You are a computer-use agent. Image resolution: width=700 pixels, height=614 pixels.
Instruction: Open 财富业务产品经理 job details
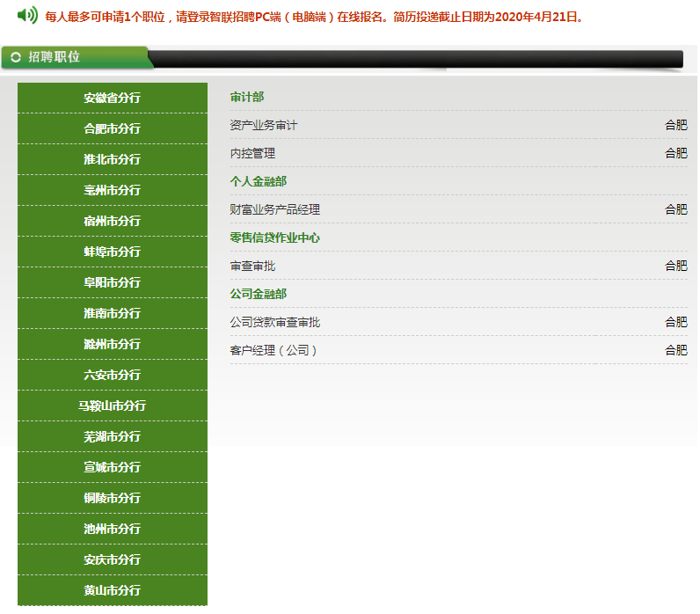pyautogui.click(x=275, y=209)
